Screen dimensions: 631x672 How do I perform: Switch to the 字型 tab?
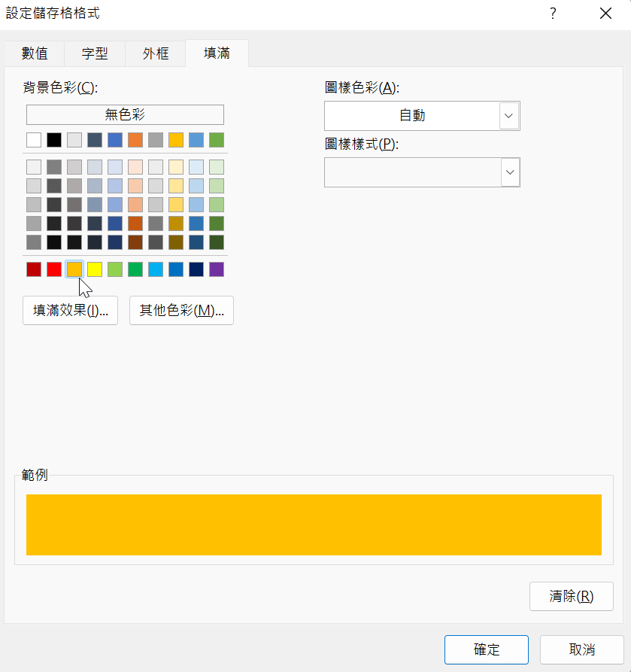tap(95, 53)
